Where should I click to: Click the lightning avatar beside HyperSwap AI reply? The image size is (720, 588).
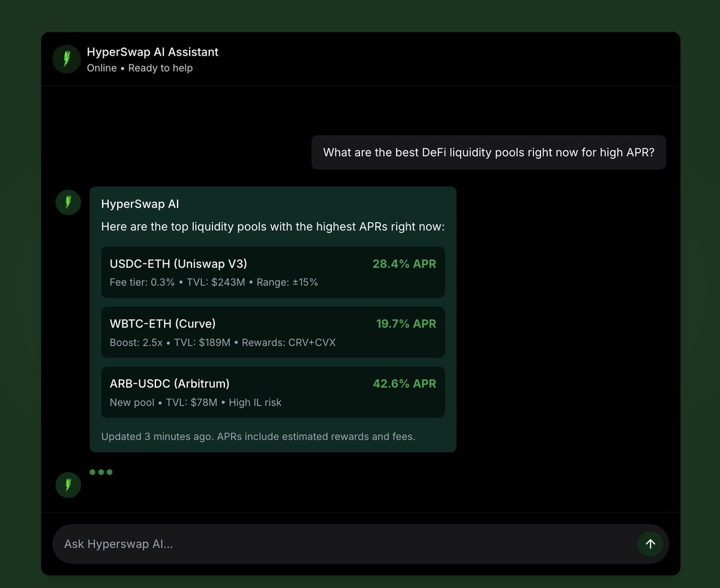point(68,202)
